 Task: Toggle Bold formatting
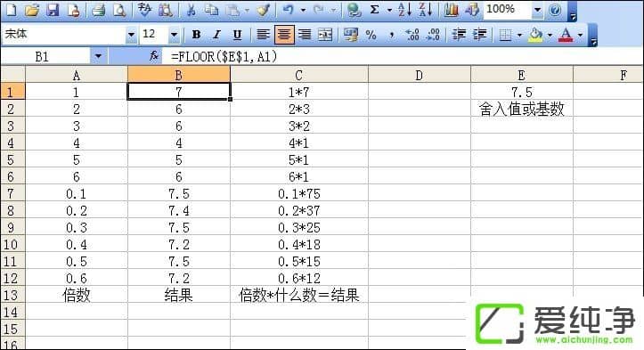tap(196, 35)
